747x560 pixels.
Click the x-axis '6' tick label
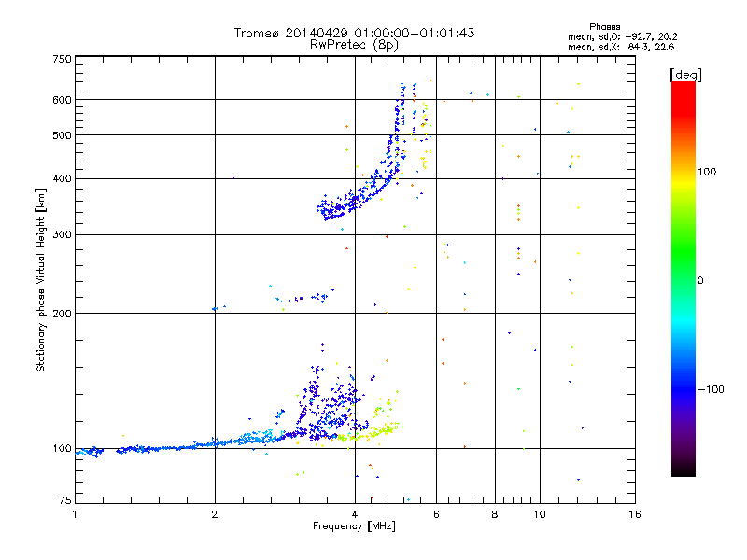[436, 514]
